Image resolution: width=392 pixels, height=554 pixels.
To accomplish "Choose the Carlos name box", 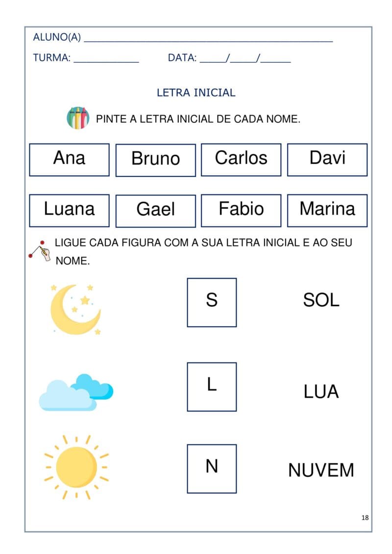I will coord(241,160).
